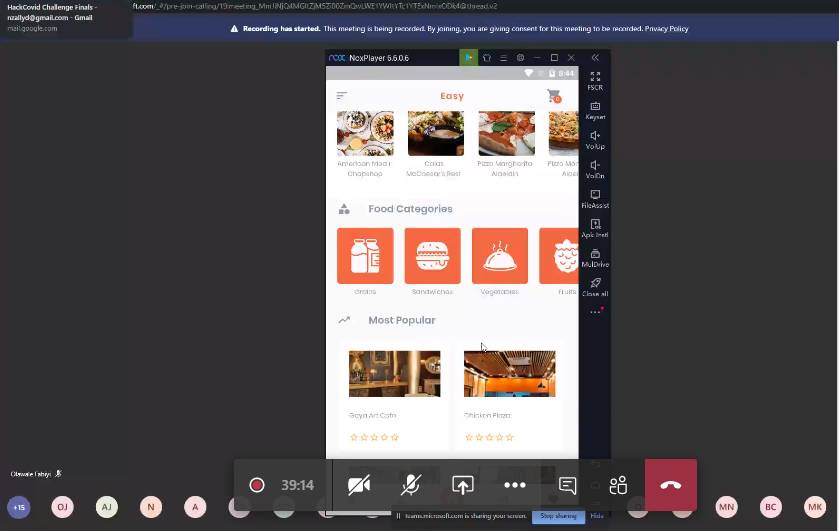
Task: Select the N participant avatar
Action: click(151, 507)
